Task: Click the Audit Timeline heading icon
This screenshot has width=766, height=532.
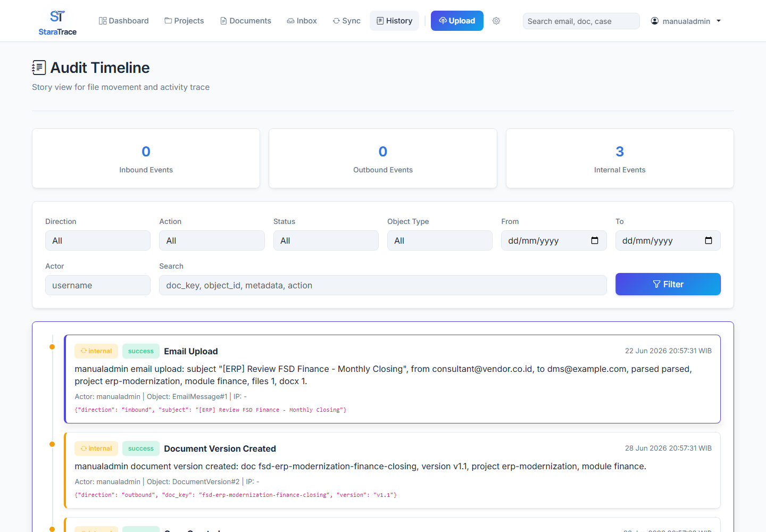Action: pyautogui.click(x=39, y=68)
